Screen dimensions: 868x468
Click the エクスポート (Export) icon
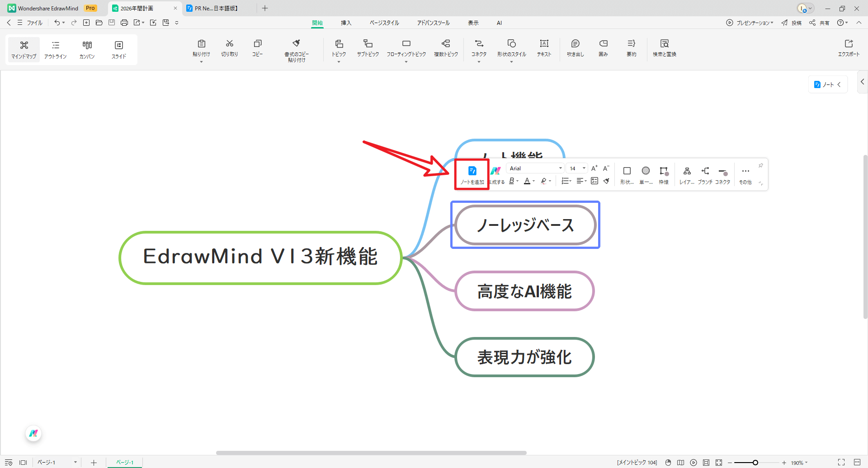849,49
